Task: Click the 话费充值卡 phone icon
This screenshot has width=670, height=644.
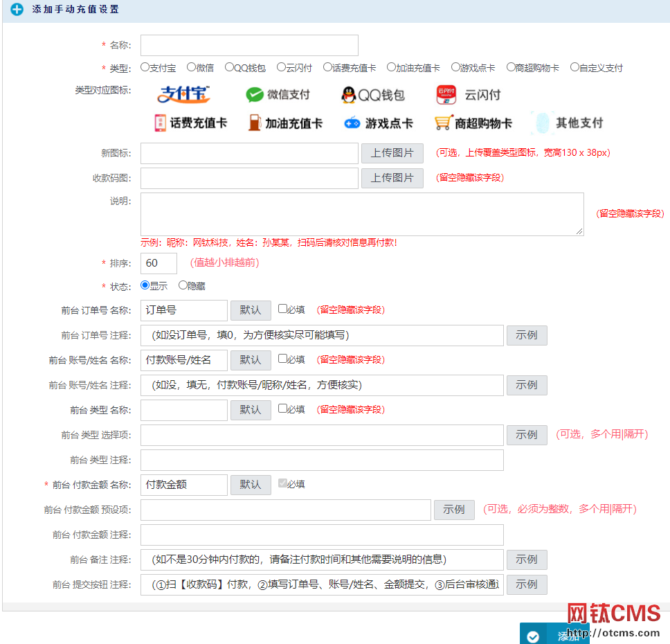Action: click(x=160, y=123)
